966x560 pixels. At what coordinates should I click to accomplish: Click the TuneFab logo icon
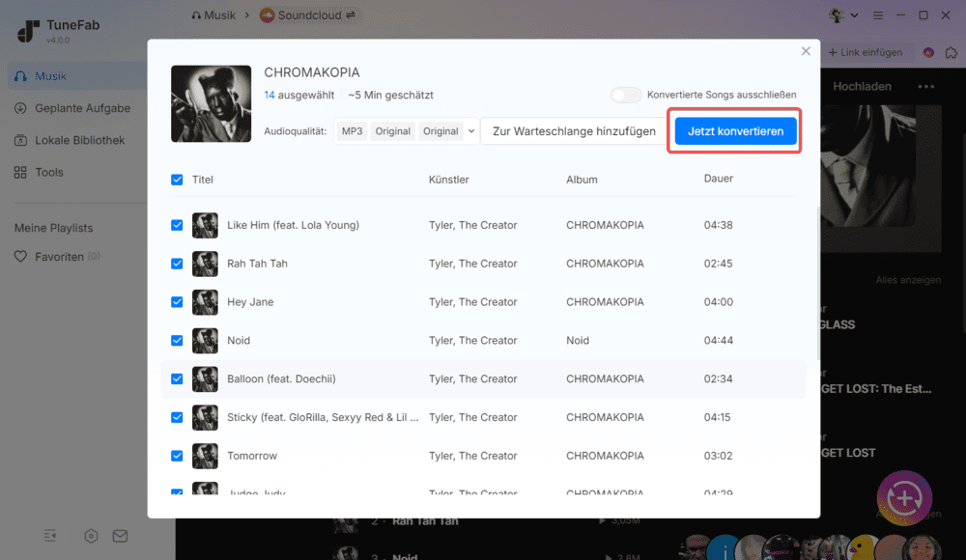click(x=28, y=30)
